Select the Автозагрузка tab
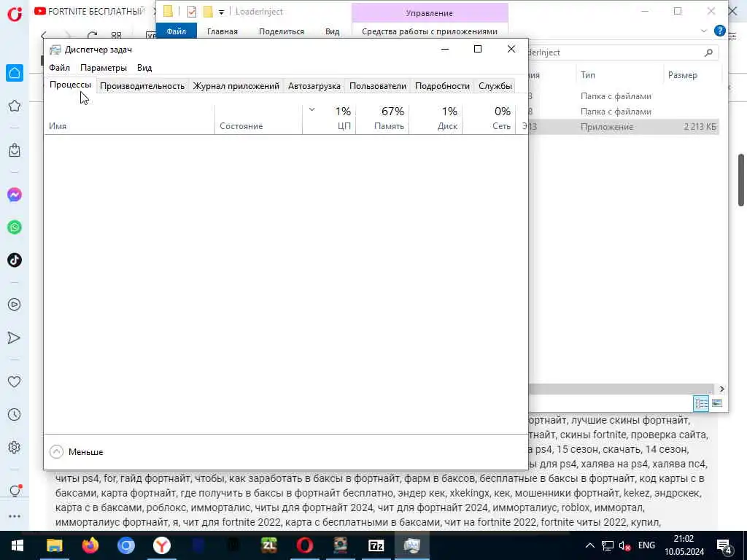Screen dimensions: 747x560 tap(314, 86)
